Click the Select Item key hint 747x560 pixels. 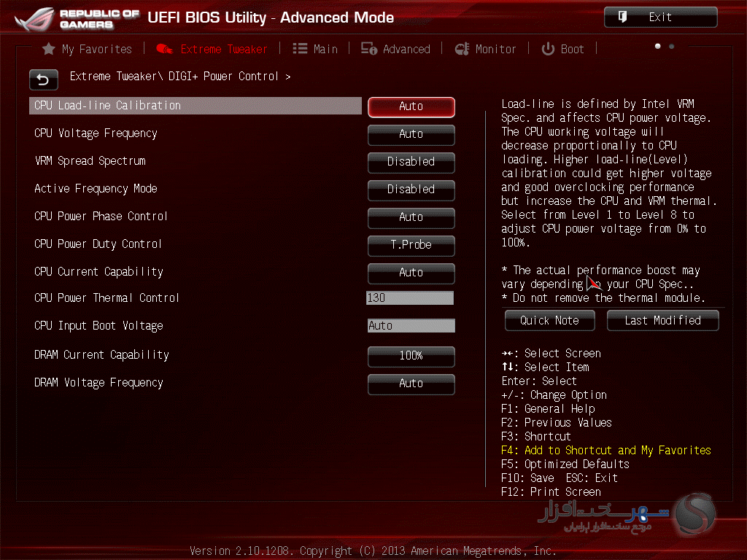546,367
